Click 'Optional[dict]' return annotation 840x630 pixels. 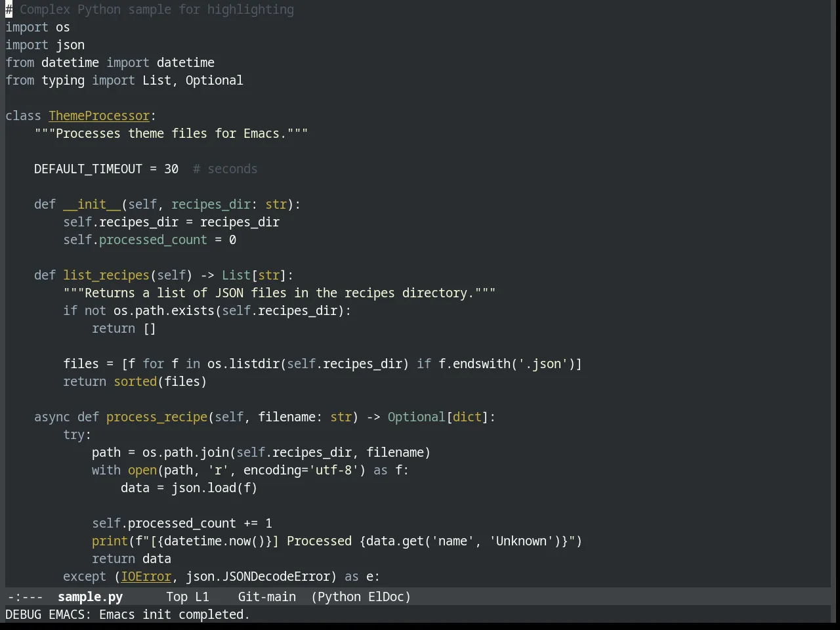click(438, 417)
